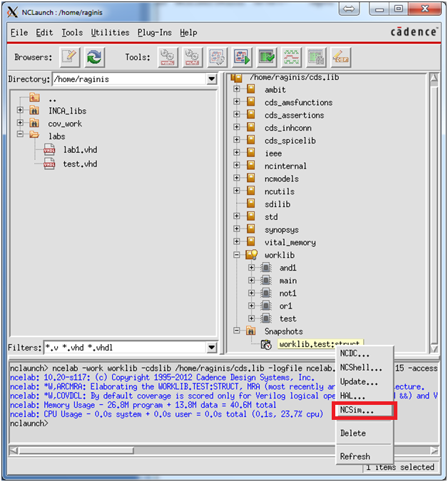Expand the std library node

[236, 216]
